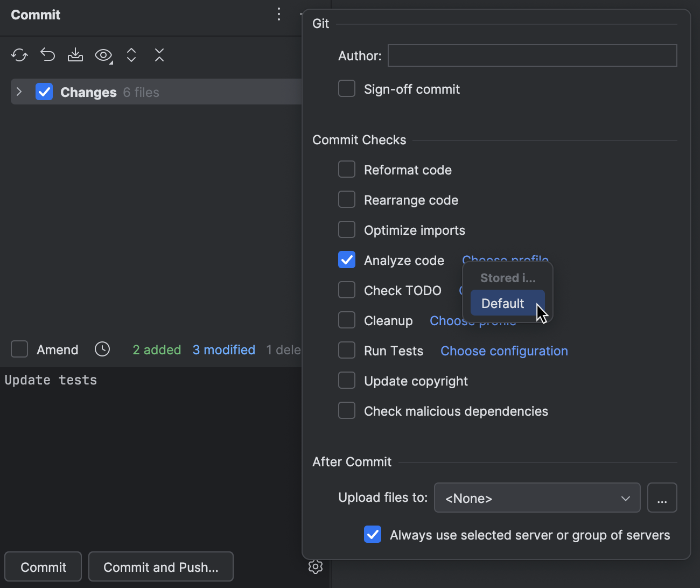The height and width of the screenshot is (588, 700).
Task: Select Default profile from the popup
Action: click(503, 304)
